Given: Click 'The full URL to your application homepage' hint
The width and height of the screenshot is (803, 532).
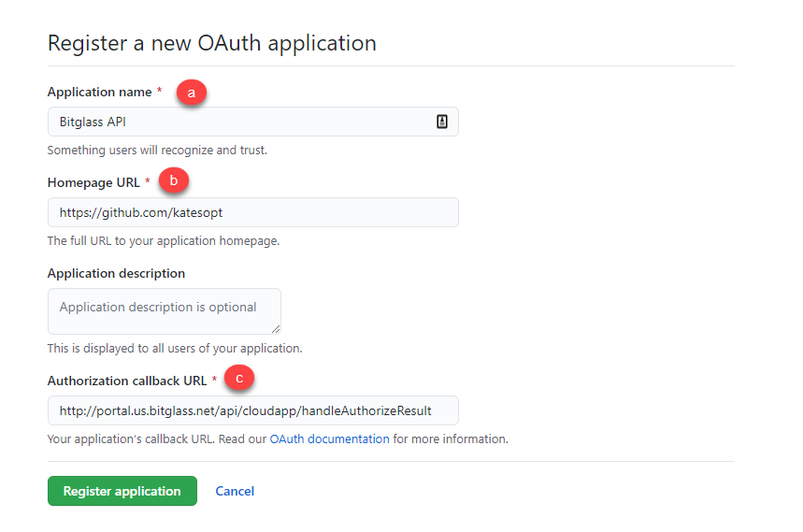Looking at the screenshot, I should click(164, 240).
